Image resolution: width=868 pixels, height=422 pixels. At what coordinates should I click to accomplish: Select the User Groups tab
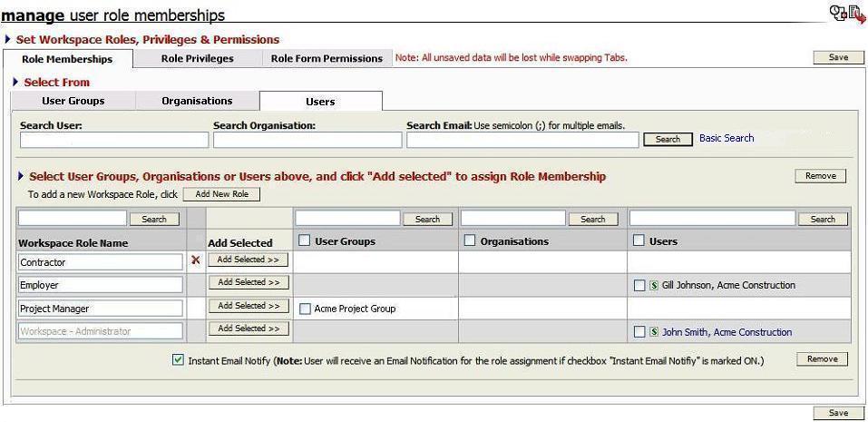coord(73,101)
